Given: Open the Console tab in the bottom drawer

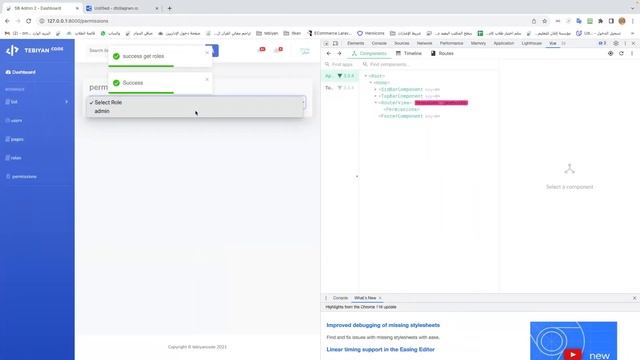Looking at the screenshot, I should tap(340, 298).
